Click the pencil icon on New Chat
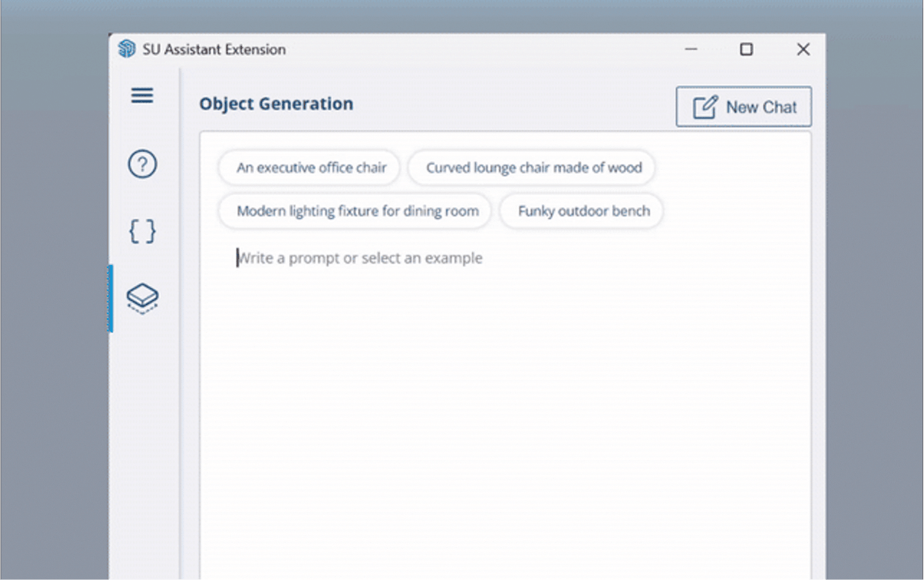 click(x=704, y=107)
